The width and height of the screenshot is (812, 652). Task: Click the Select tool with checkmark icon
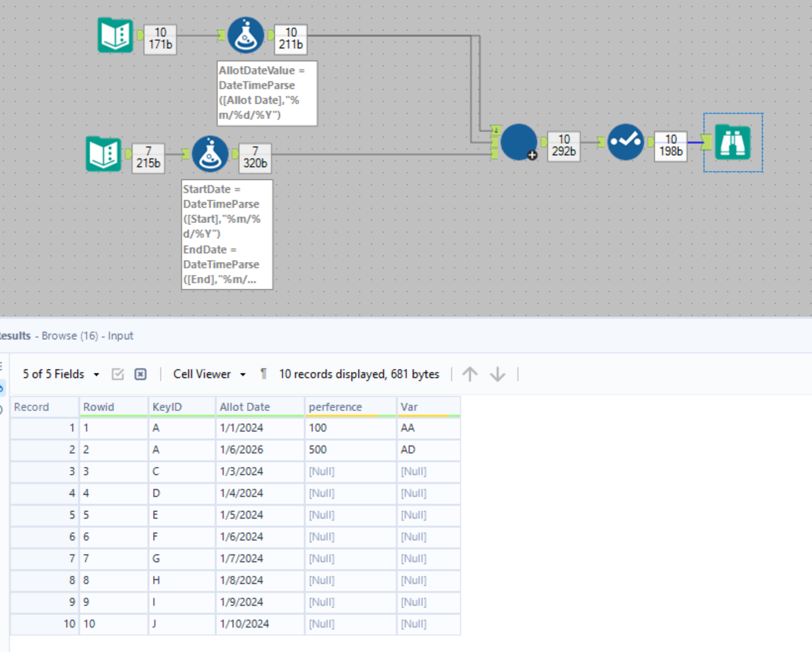[625, 142]
